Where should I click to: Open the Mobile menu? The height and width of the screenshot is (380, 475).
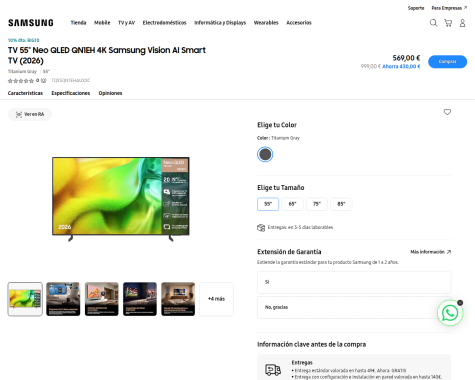(102, 23)
